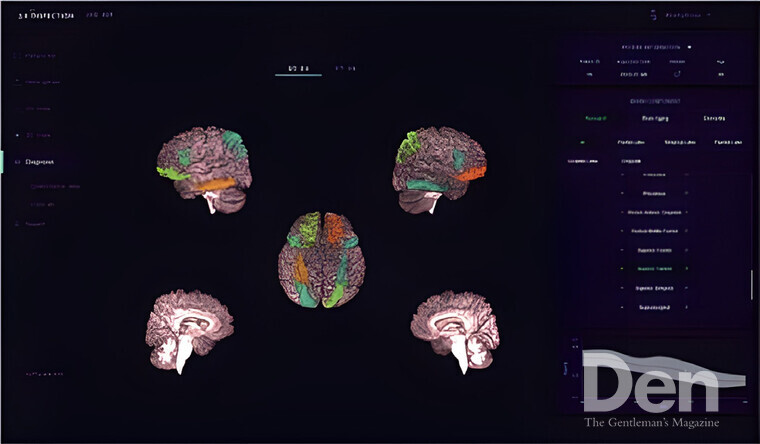760x444 pixels.
Task: Click the icon right of Superior Frontal row
Action: click(x=686, y=250)
